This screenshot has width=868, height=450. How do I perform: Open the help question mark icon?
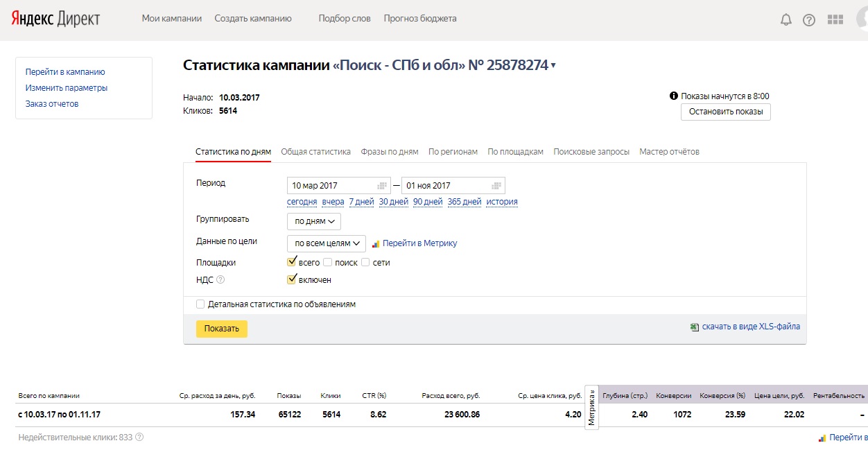[809, 19]
